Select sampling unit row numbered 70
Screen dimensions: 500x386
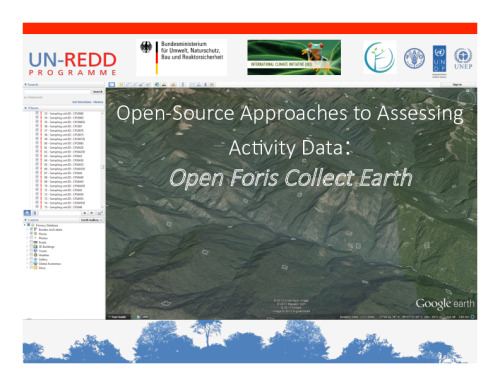click(x=64, y=186)
